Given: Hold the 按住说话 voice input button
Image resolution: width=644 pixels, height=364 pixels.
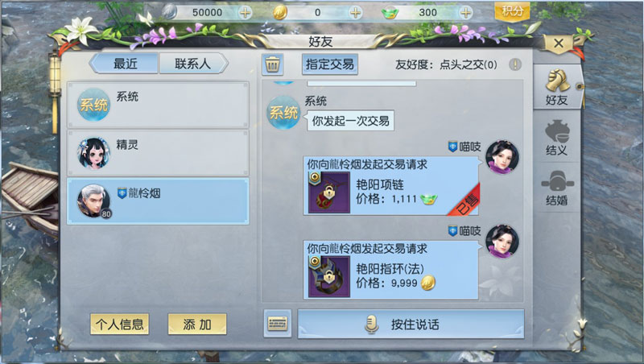Looking at the screenshot, I should tap(411, 324).
